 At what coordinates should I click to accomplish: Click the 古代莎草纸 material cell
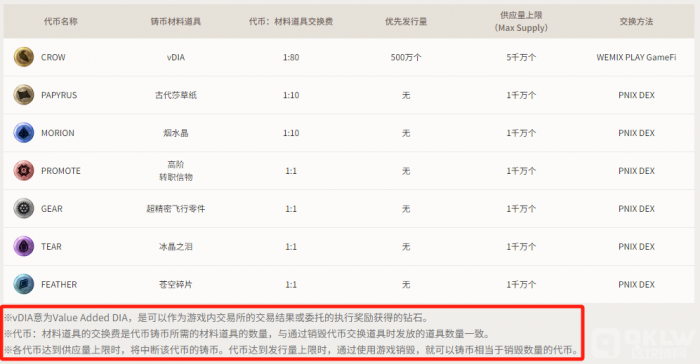click(175, 95)
